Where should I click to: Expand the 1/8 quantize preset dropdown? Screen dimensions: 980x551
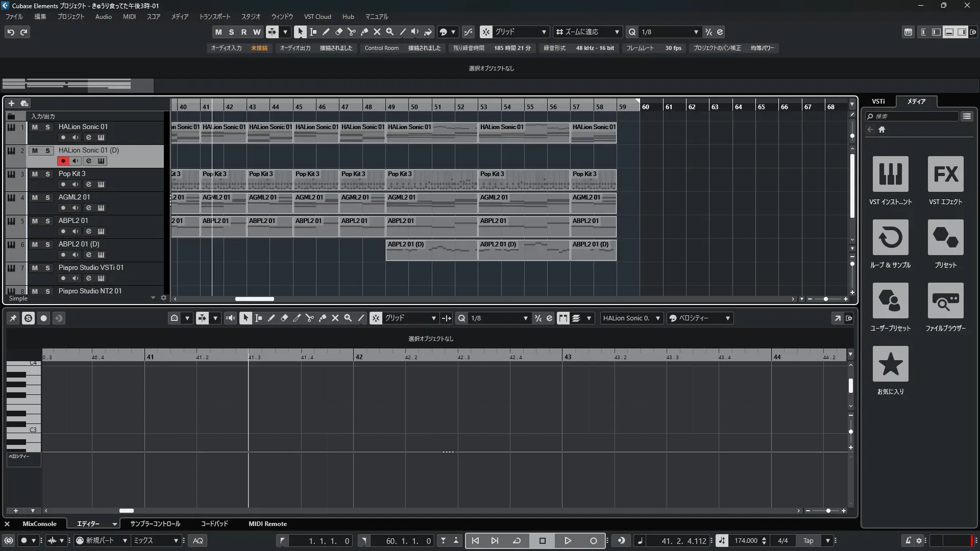696,32
